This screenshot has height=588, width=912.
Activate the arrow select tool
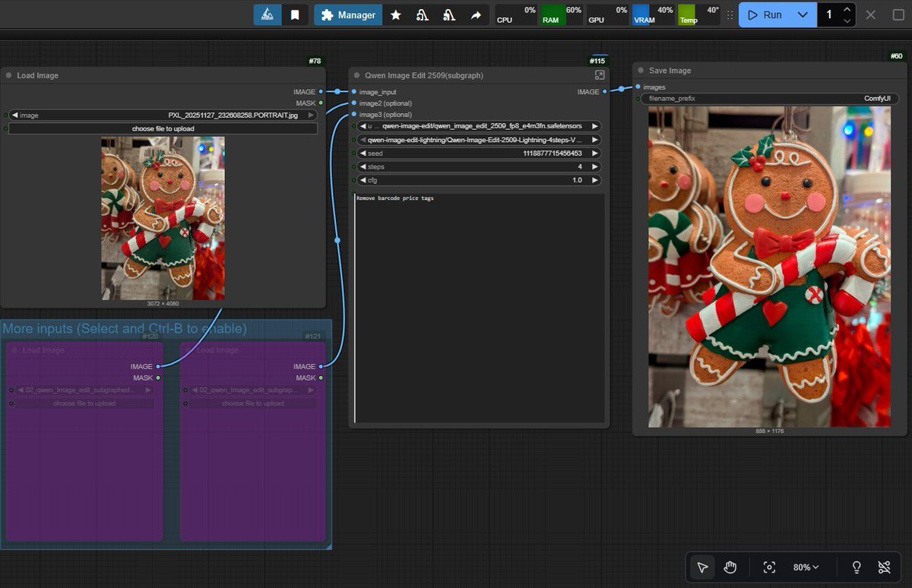[702, 567]
